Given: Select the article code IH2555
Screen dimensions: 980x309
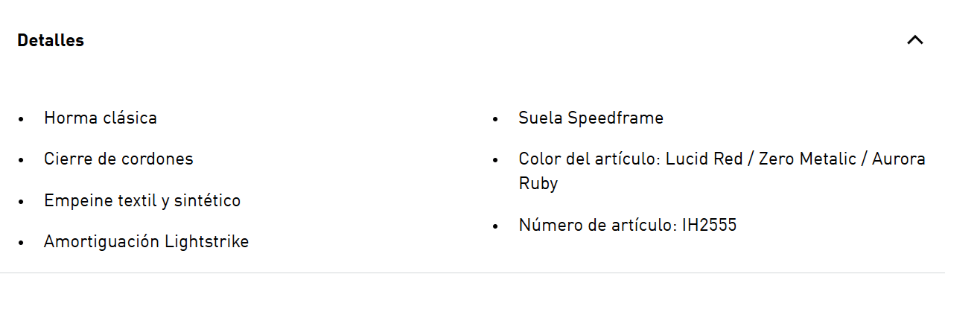Looking at the screenshot, I should click(x=710, y=225).
